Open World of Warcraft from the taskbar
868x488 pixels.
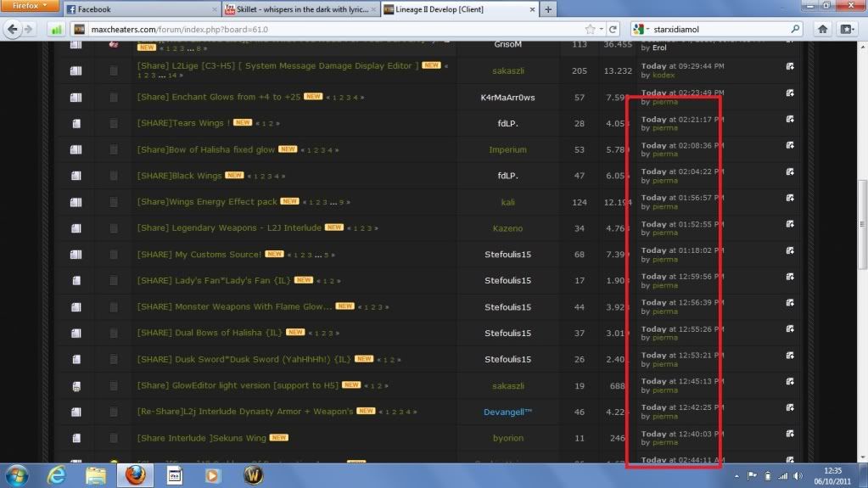(251, 476)
